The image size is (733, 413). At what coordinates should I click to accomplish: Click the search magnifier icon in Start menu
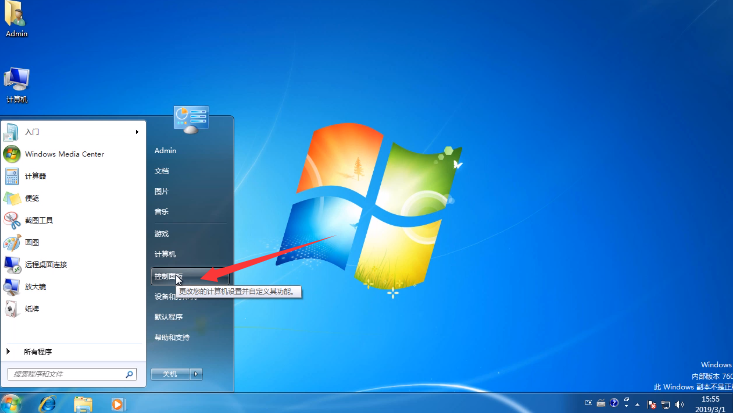[129, 374]
